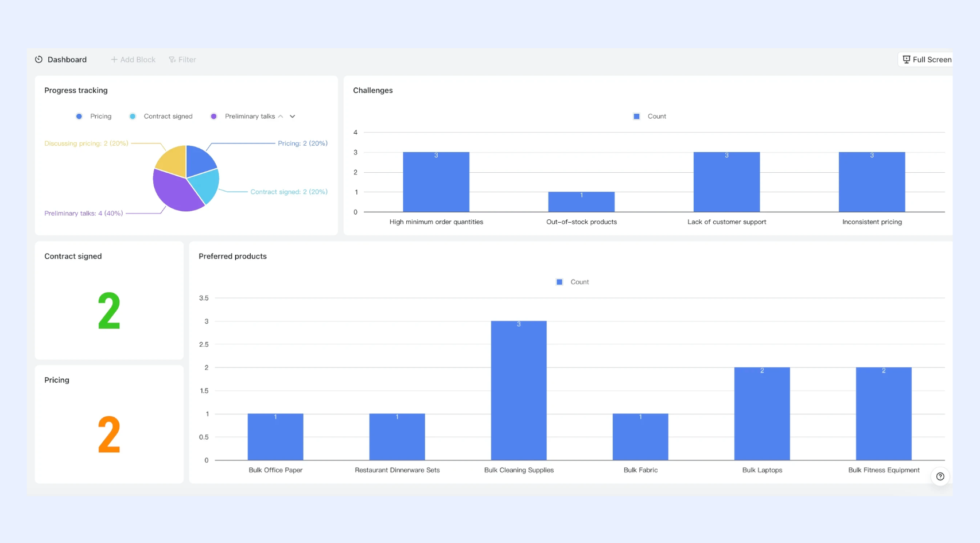Toggle the Pricing legend dot in pie chart
Viewport: 980px width, 543px height.
(79, 117)
